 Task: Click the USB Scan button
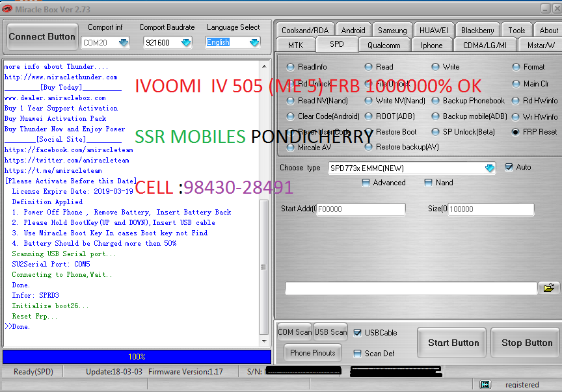pyautogui.click(x=330, y=332)
